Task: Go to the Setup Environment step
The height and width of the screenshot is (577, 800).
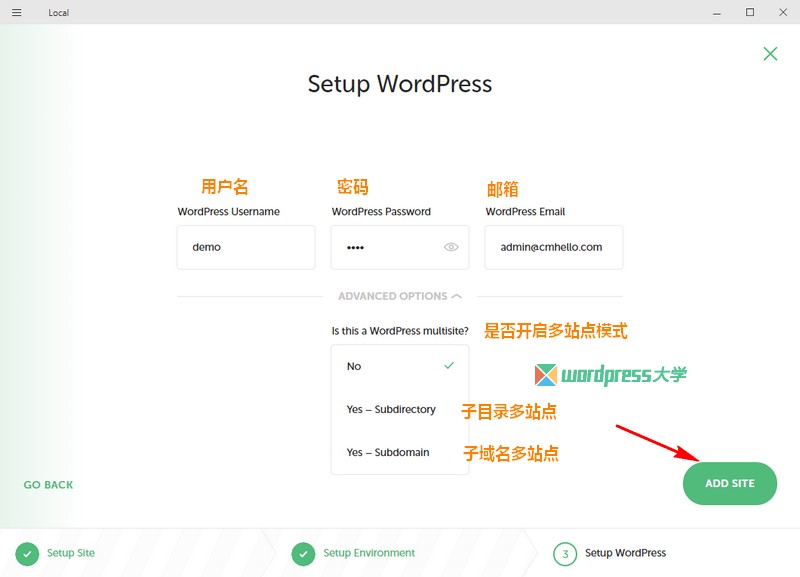Action: click(x=369, y=553)
